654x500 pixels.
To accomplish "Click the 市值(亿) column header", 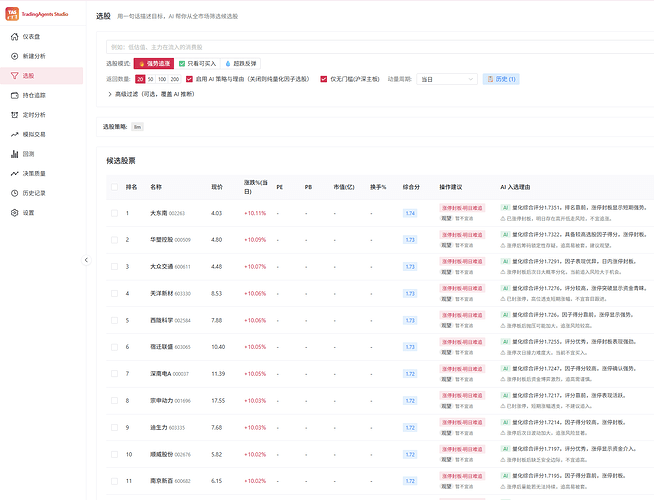I will point(344,187).
